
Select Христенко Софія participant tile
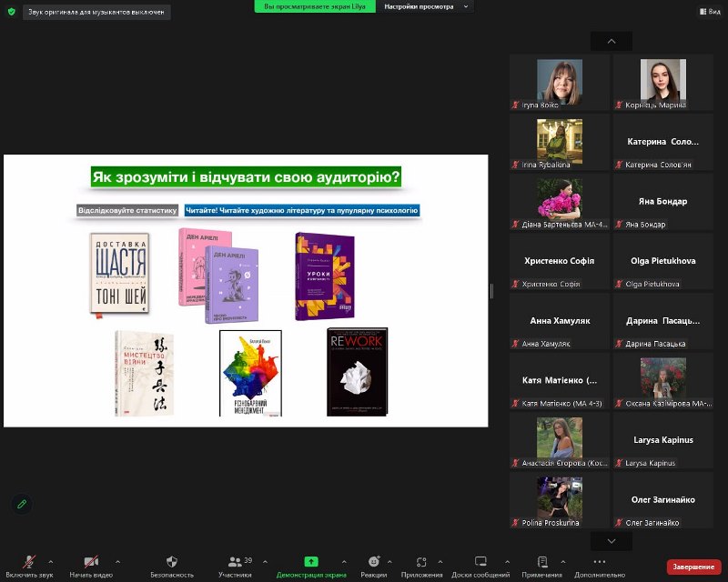click(560, 261)
